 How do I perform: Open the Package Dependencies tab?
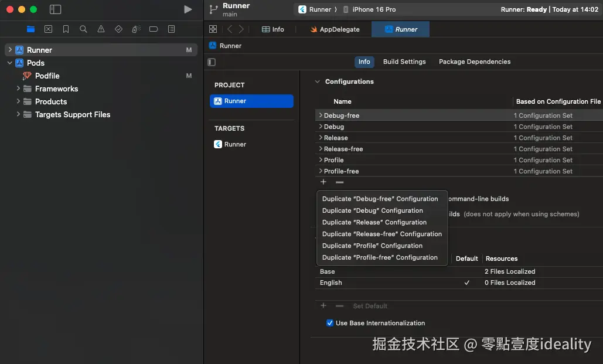(x=475, y=62)
